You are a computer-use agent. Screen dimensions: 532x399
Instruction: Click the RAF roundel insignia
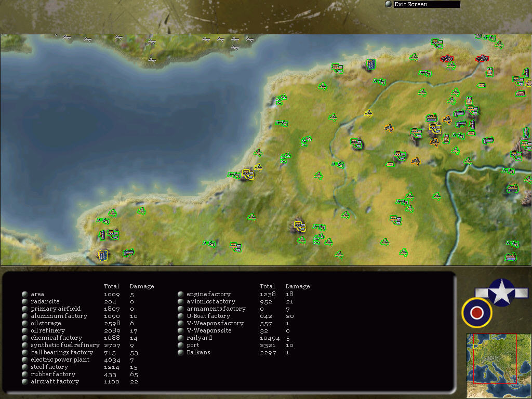(x=477, y=312)
